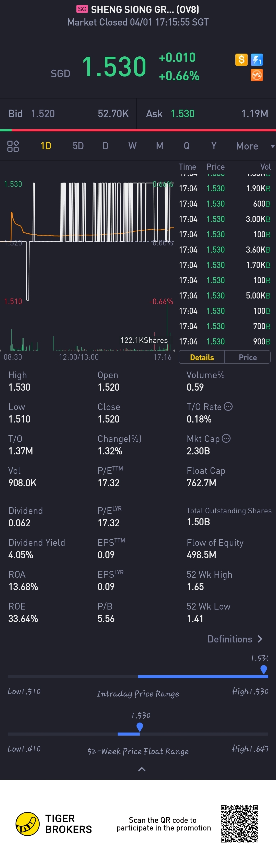Tap the 52 Wk Low 1.41 value

pos(195,619)
